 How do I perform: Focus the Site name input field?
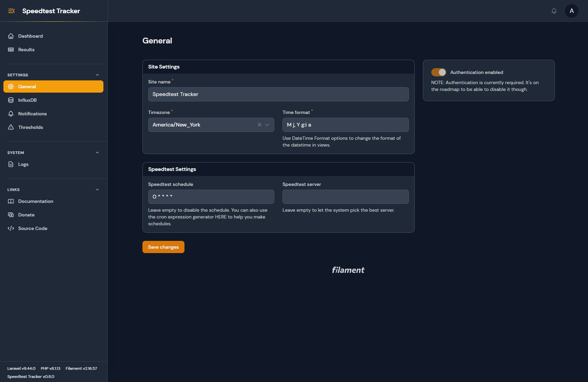[278, 94]
